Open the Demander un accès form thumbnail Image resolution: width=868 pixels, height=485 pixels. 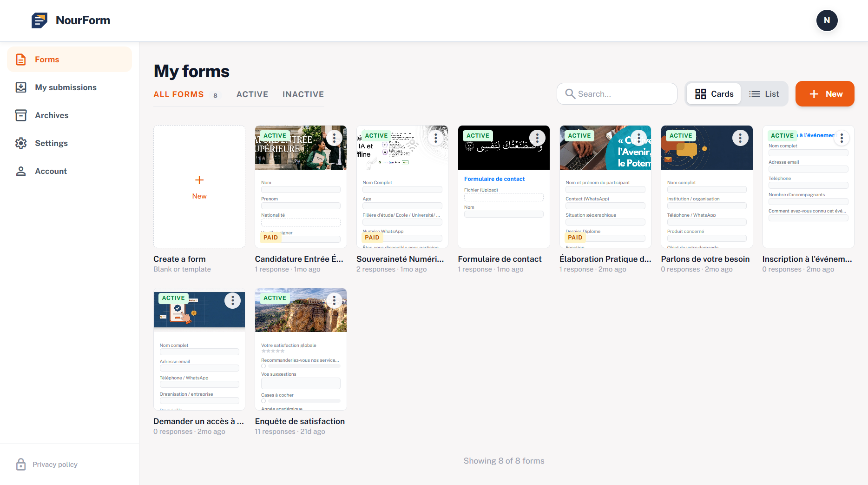coord(199,349)
